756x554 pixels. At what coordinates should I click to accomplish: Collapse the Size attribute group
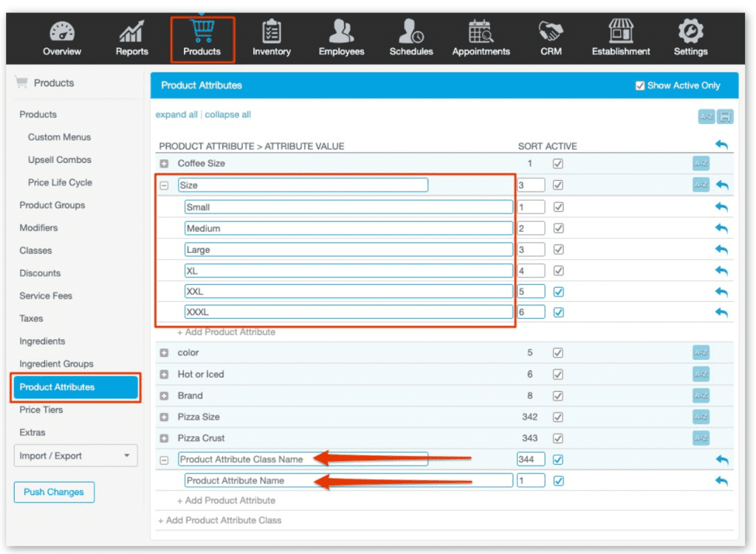pyautogui.click(x=164, y=186)
